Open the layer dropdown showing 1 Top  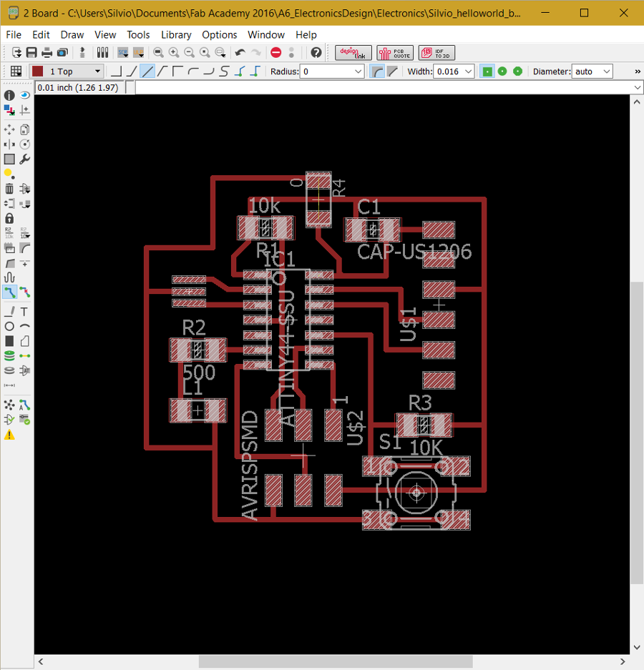click(67, 72)
